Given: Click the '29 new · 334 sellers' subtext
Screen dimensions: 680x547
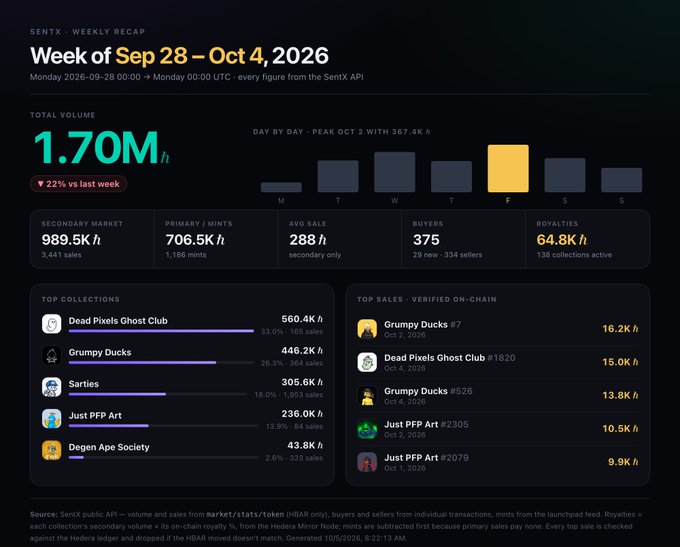Looking at the screenshot, I should 448,255.
